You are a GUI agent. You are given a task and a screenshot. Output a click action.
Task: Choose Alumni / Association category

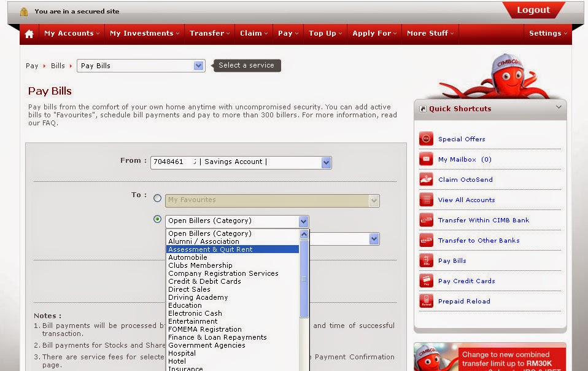(x=233, y=241)
